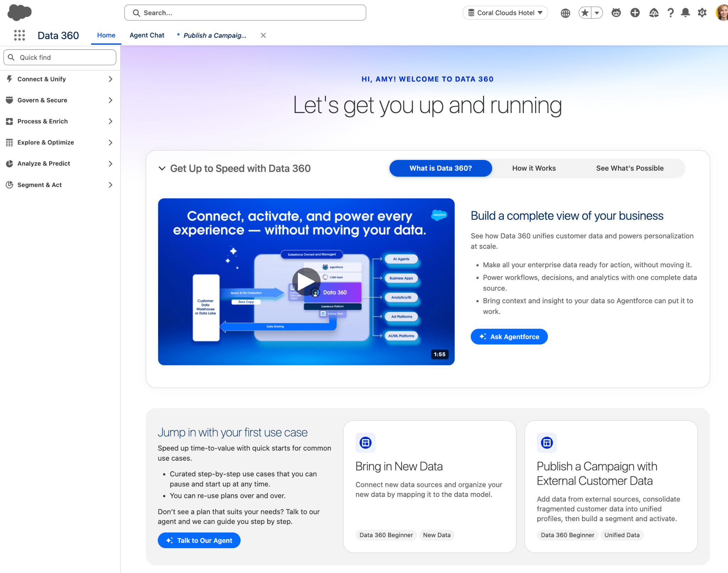Switch to the Home tab
The width and height of the screenshot is (728, 573).
pyautogui.click(x=106, y=35)
